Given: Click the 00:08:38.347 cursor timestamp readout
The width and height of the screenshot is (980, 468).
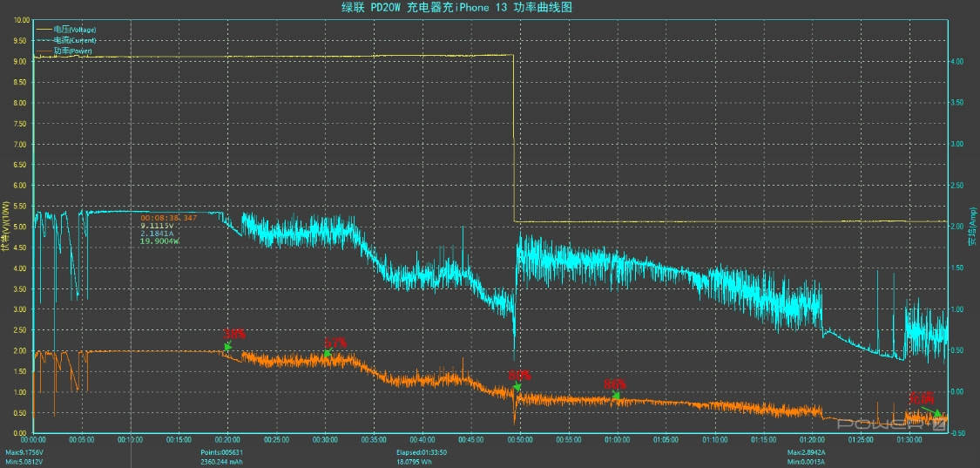Looking at the screenshot, I should (169, 218).
